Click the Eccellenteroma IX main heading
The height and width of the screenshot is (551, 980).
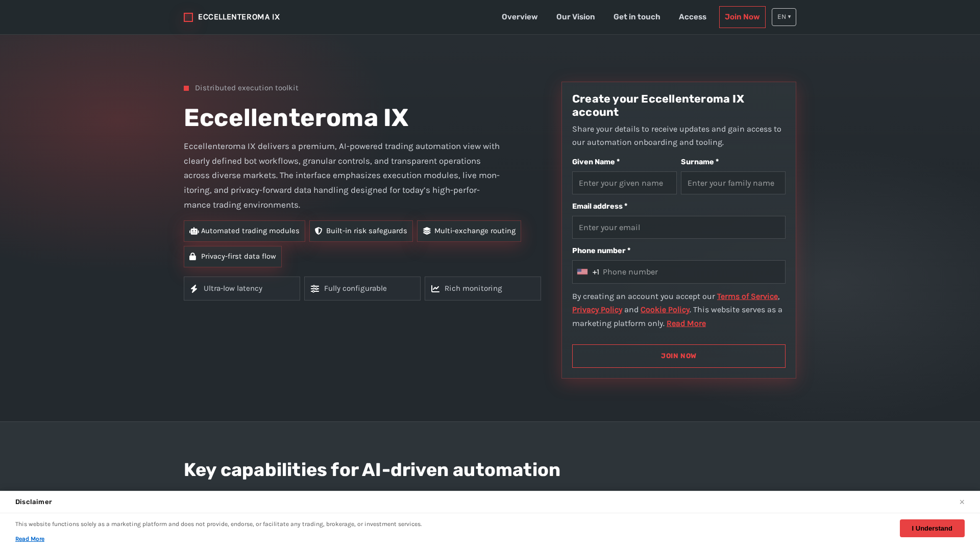pyautogui.click(x=296, y=118)
